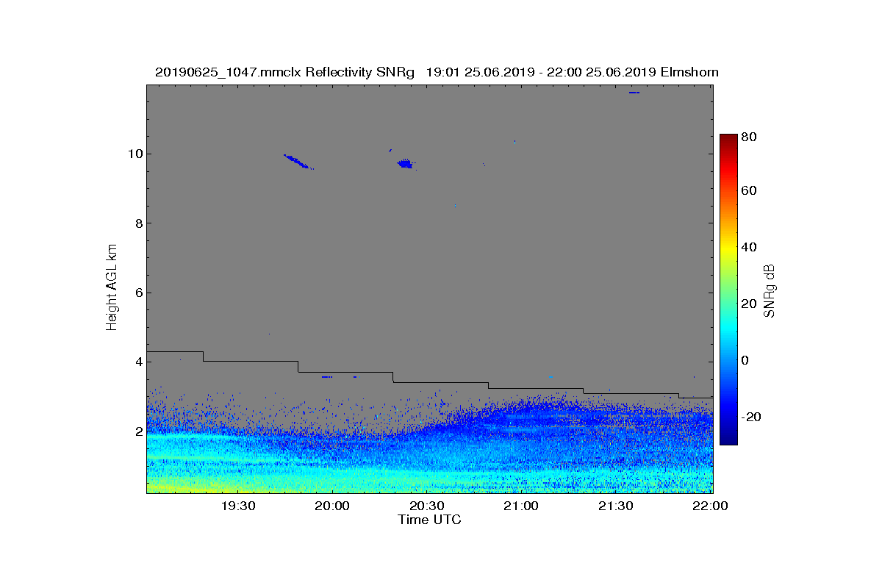
Task: Click the blue cluster near 20:20 at 10 km
Action: pos(405,163)
